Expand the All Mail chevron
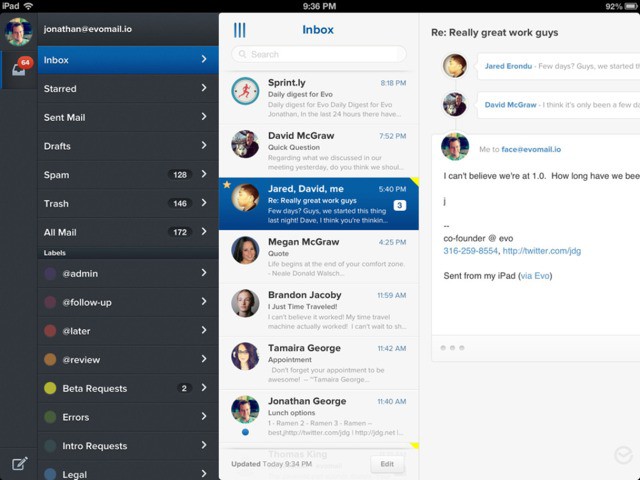The height and width of the screenshot is (480, 640). pyautogui.click(x=204, y=231)
